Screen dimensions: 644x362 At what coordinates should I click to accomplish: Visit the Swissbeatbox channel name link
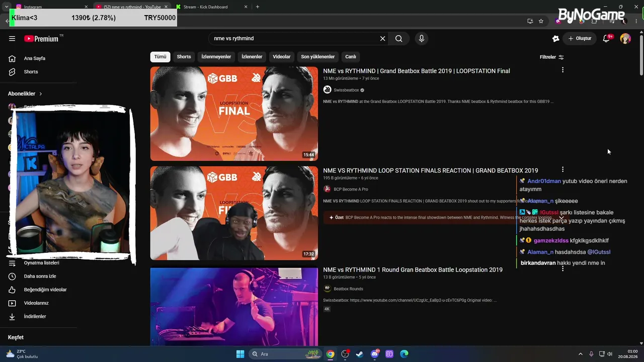[346, 90]
